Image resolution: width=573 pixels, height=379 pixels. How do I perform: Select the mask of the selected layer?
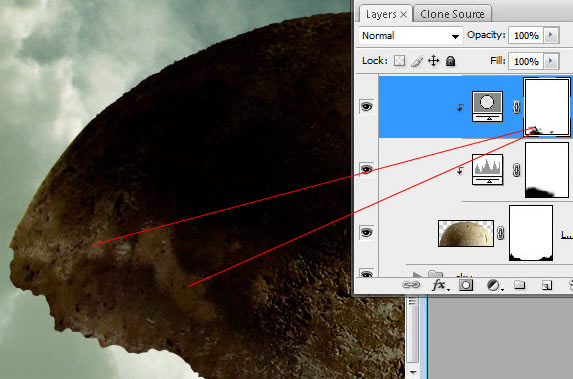click(x=547, y=107)
